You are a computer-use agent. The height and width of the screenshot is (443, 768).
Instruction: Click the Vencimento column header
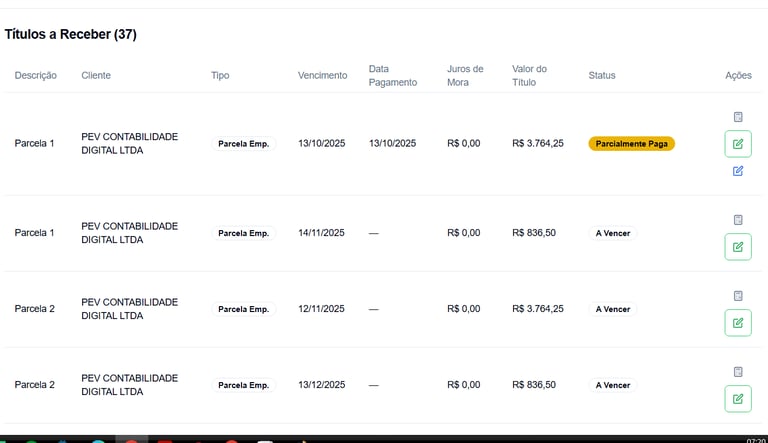point(322,76)
